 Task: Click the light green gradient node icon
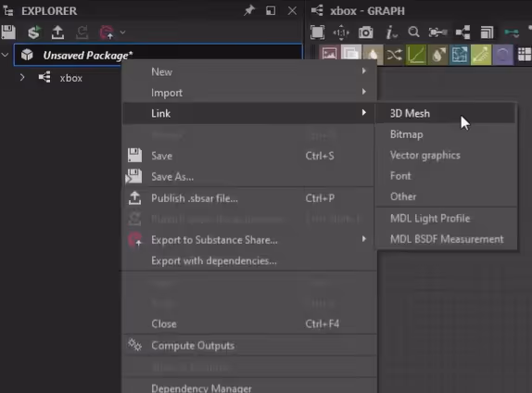481,55
